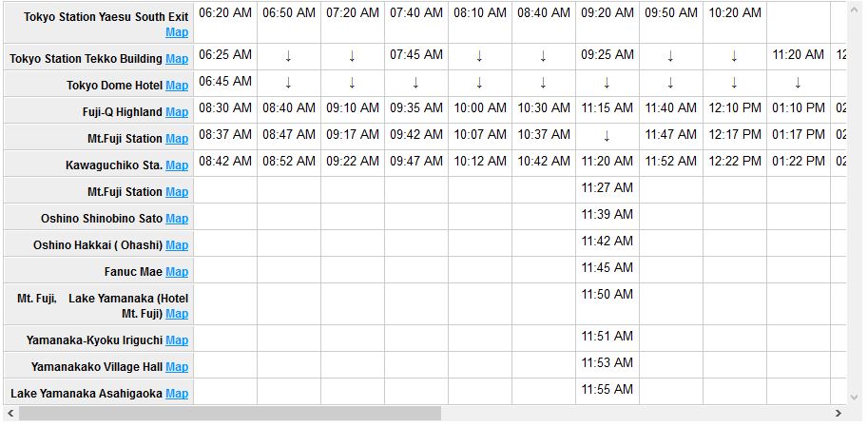Open Map link for Tokyo Dome Hotel
Viewport: 868px width, 427px height.
[177, 86]
